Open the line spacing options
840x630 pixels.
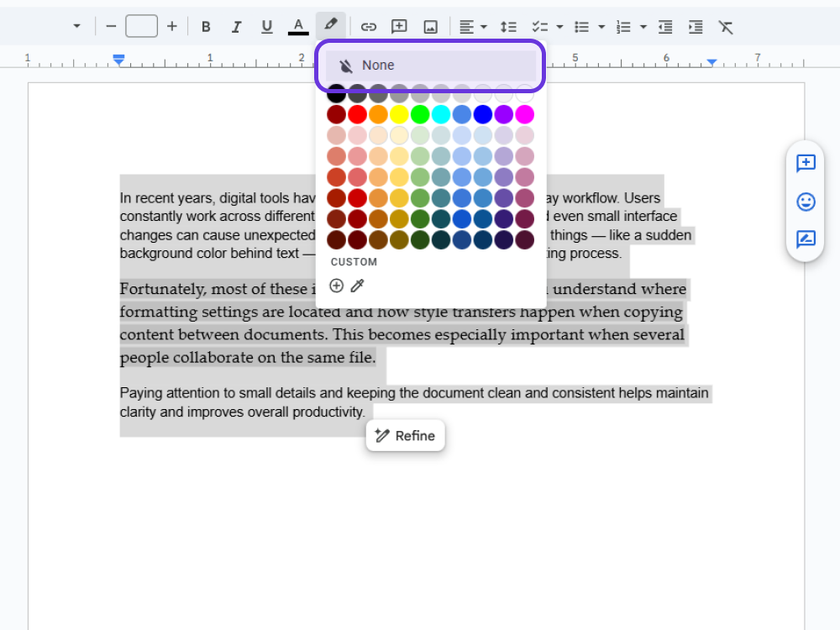508,26
